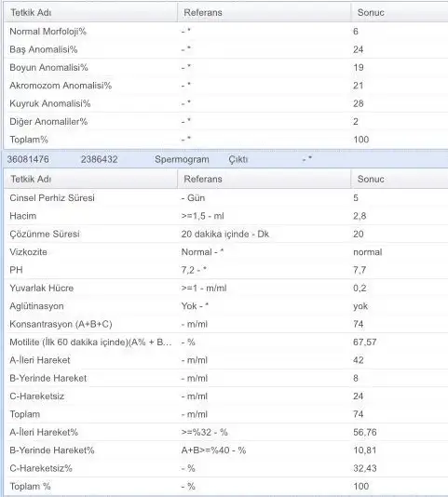Select the Konsantrasyon (A+B+C) row

point(226,324)
